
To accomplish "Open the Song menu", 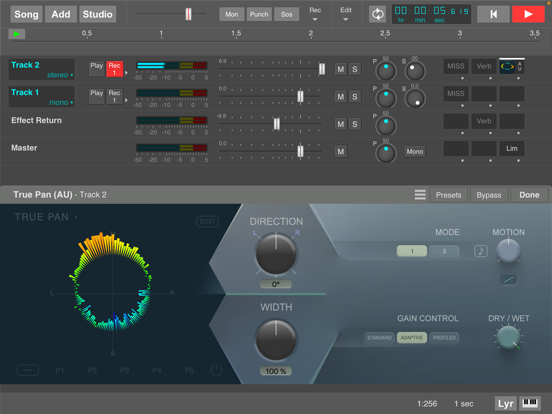I will point(26,14).
